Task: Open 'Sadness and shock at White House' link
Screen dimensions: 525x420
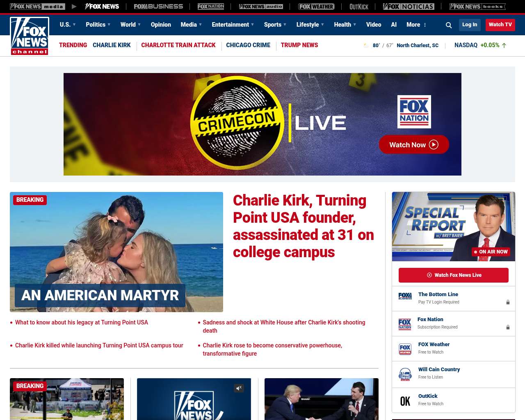Action: [284, 326]
